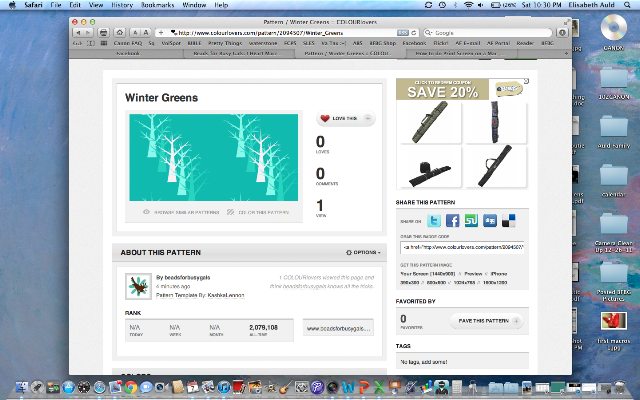This screenshot has height=400, width=640.
Task: Click the Color This Pattern link
Action: (x=258, y=212)
